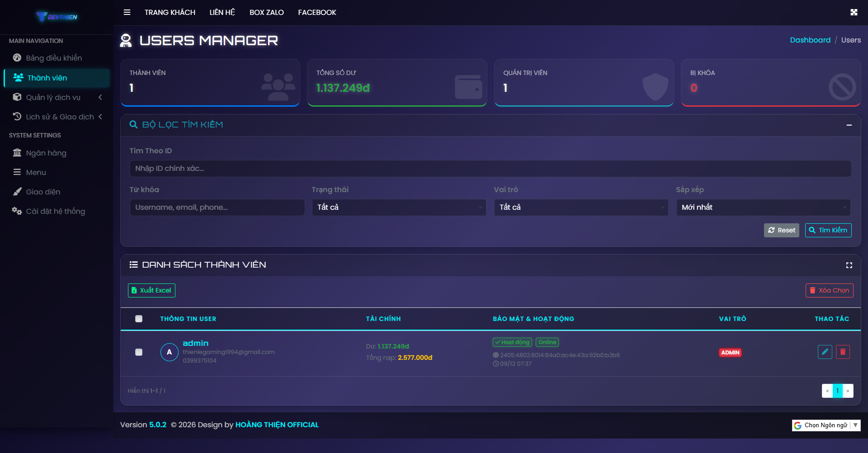The width and height of the screenshot is (868, 453).
Task: Click TRANG KHÁCH in the top menu
Action: click(170, 12)
